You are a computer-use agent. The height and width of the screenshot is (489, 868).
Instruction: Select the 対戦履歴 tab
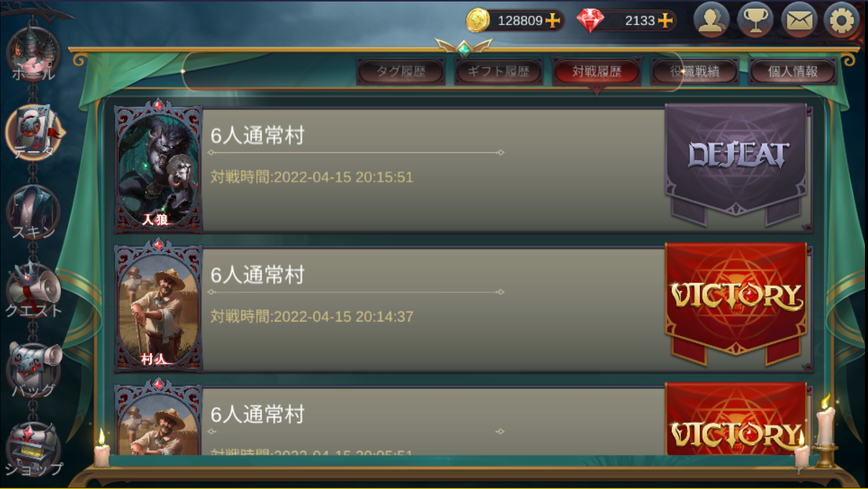(597, 71)
